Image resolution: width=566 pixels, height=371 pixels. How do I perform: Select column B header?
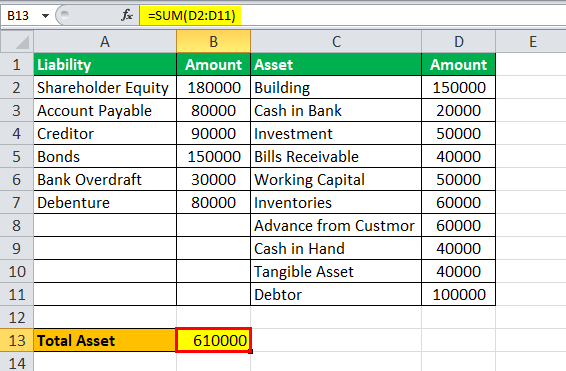(213, 42)
